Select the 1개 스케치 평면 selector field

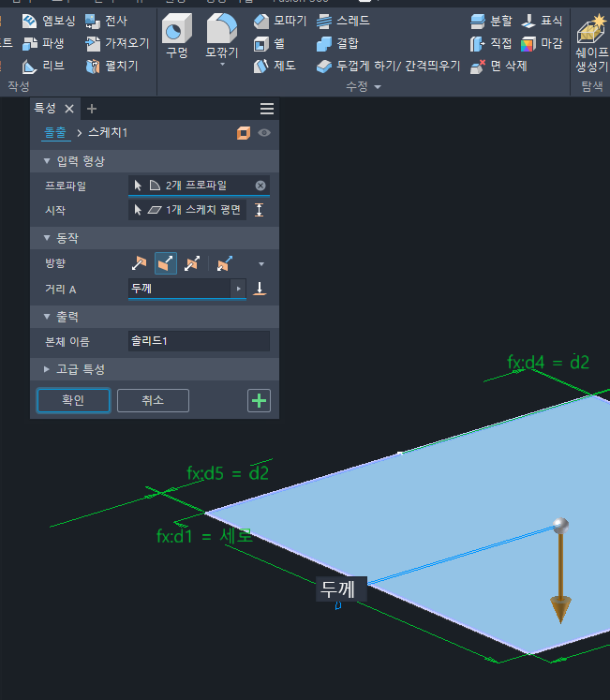click(187, 210)
